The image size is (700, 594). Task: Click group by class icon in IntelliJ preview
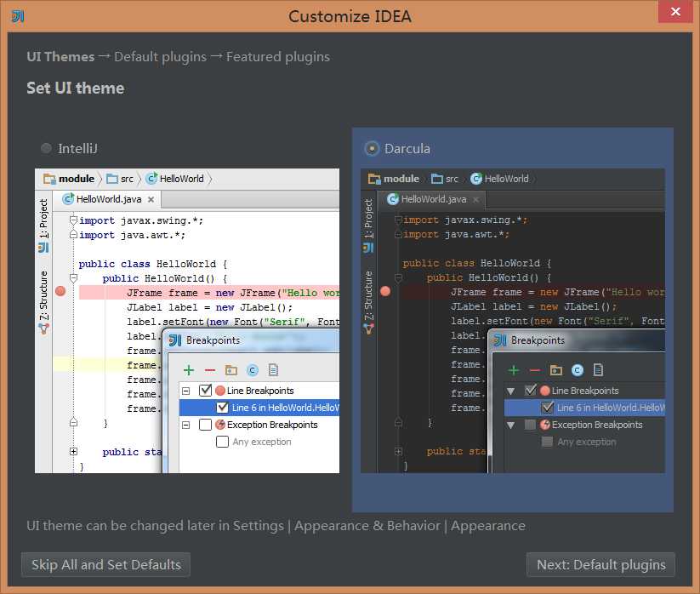pyautogui.click(x=253, y=370)
